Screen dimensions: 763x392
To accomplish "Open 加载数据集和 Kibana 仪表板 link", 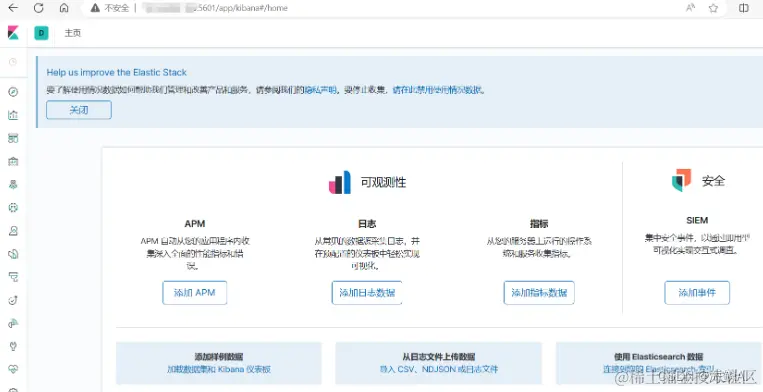I will pos(219,369).
